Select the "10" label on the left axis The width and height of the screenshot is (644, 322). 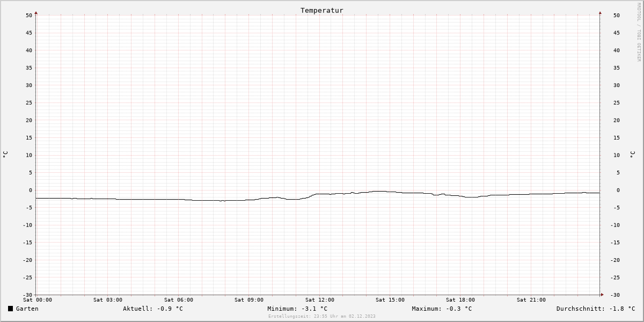[29, 155]
